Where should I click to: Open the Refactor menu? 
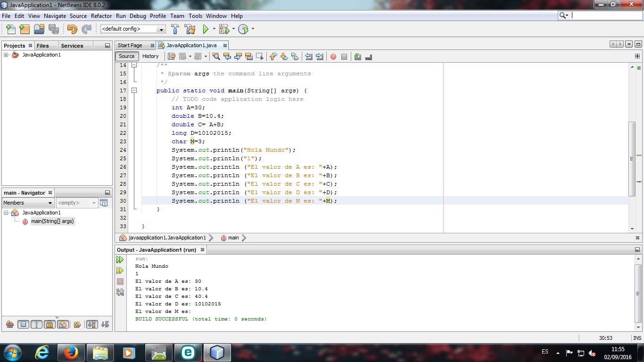pos(101,16)
